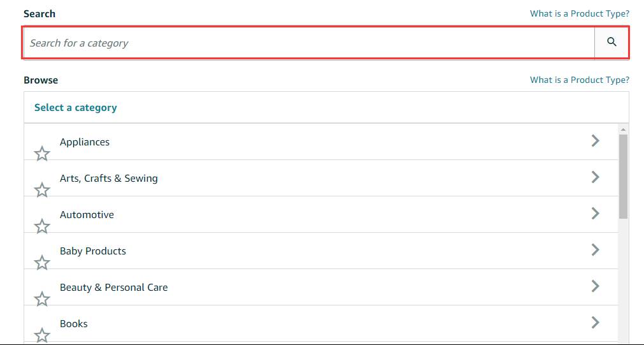The width and height of the screenshot is (644, 345).
Task: Toggle the star next to Baby Products
Action: [42, 262]
